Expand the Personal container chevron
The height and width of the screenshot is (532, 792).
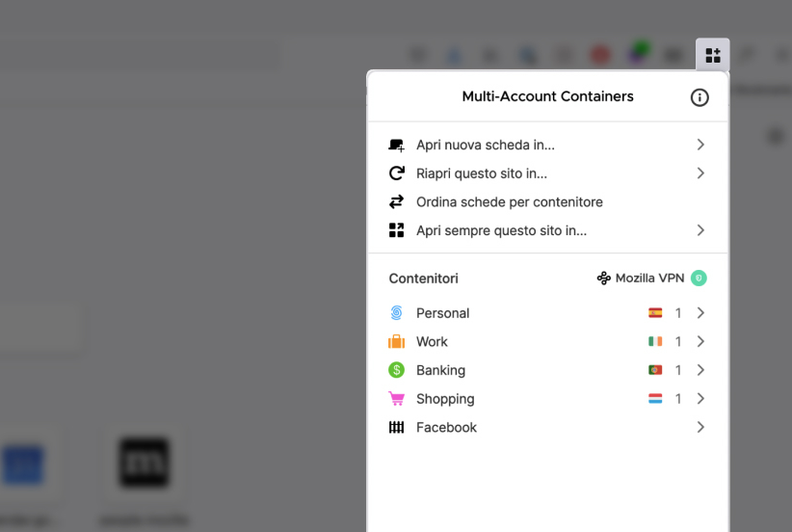coord(700,312)
